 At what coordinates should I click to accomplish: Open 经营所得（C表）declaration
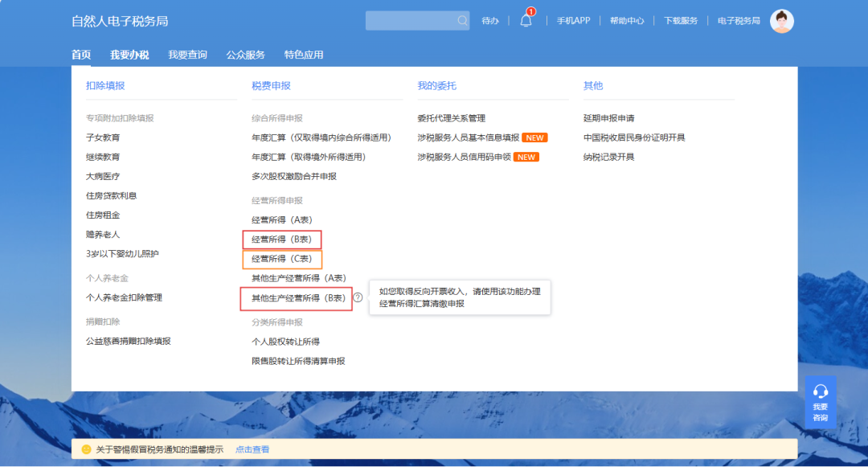(280, 259)
